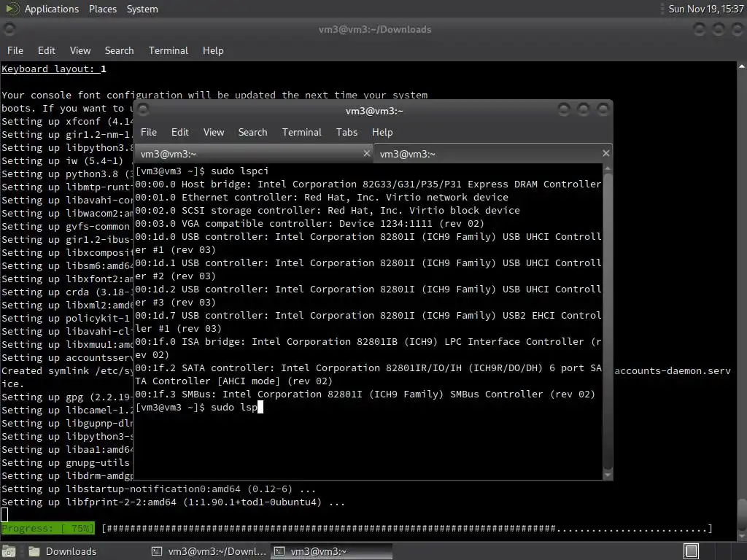Click the 'Virtio network device' Ethernet line

pos(322,197)
